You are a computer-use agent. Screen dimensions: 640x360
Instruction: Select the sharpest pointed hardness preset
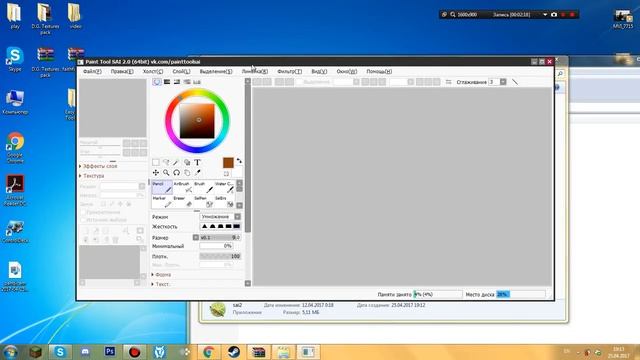tap(204, 227)
